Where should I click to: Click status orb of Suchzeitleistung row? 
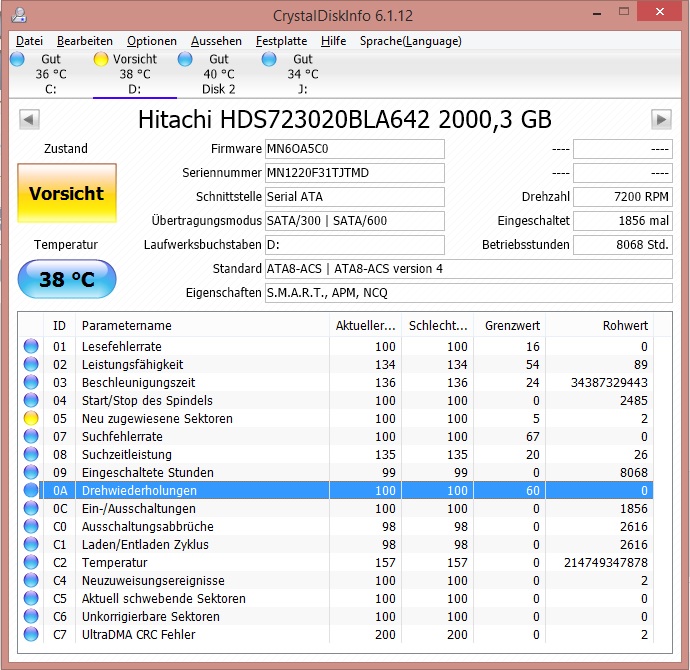[x=31, y=454]
